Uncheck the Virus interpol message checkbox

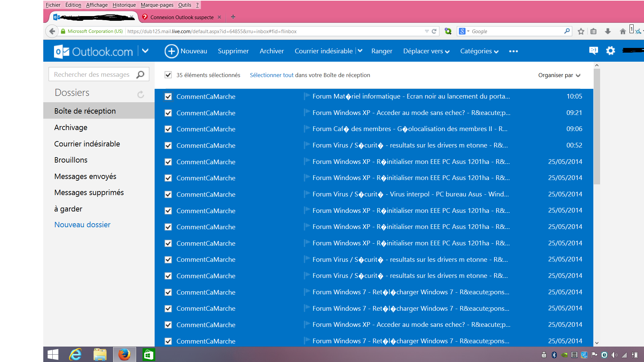pos(168,194)
